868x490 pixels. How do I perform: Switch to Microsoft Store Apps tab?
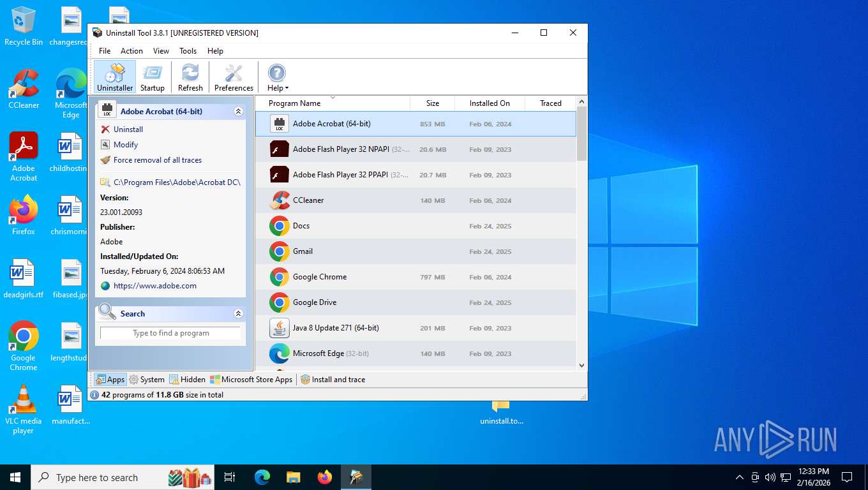tap(251, 380)
